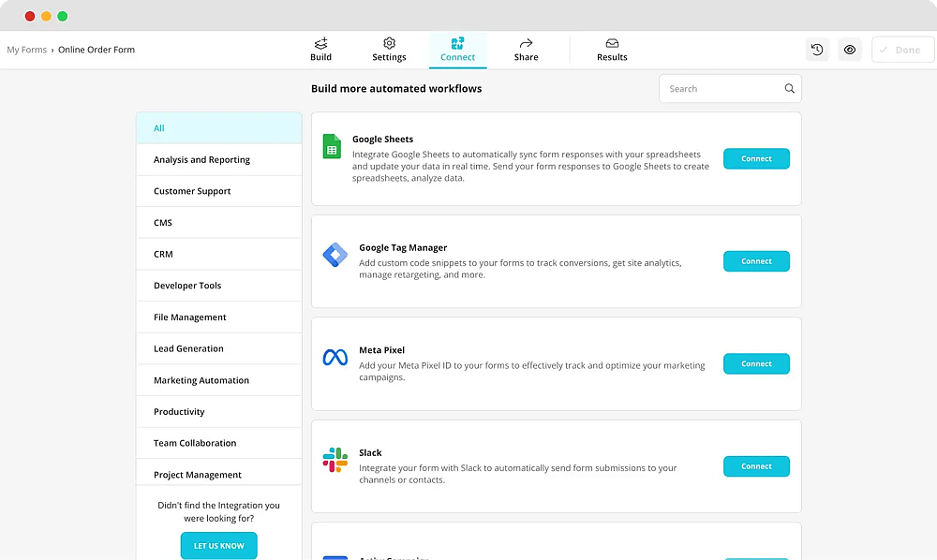Open the Build tab

pyautogui.click(x=320, y=50)
